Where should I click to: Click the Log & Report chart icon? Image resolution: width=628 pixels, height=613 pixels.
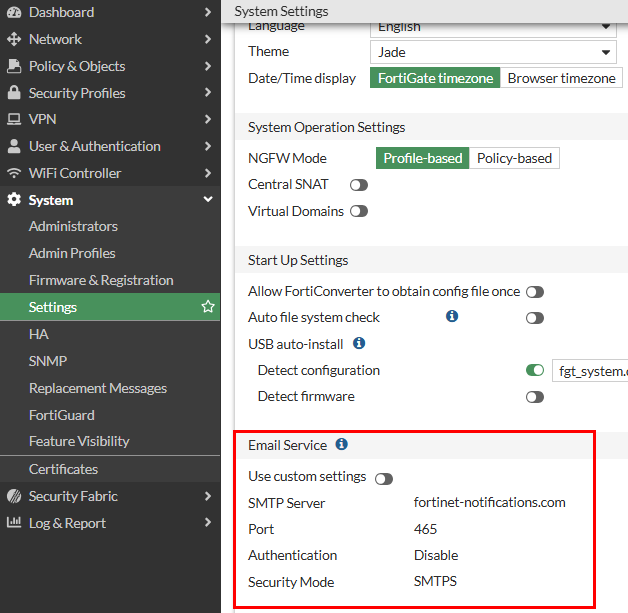tap(13, 523)
